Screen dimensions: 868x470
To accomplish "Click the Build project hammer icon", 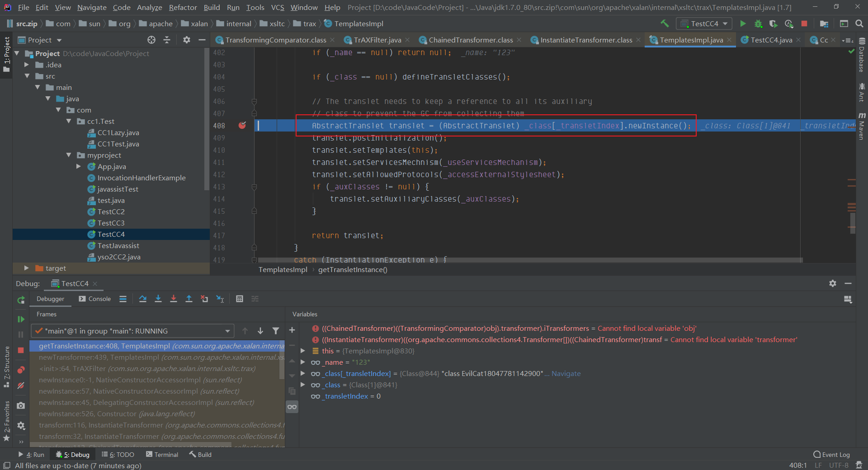I will 665,23.
